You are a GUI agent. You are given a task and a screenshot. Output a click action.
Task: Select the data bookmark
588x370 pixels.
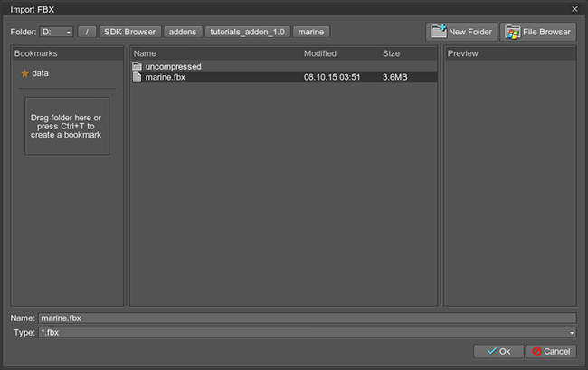pyautogui.click(x=40, y=73)
